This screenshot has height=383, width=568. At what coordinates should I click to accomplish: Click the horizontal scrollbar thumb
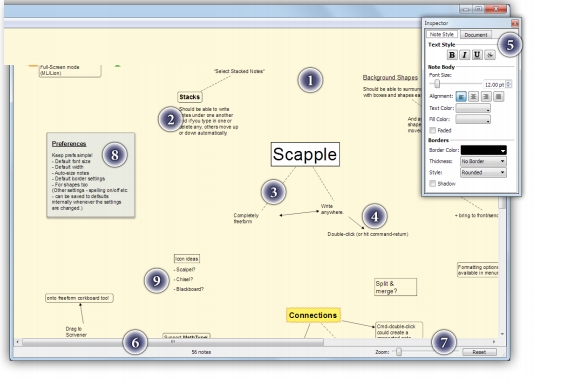pos(173,342)
